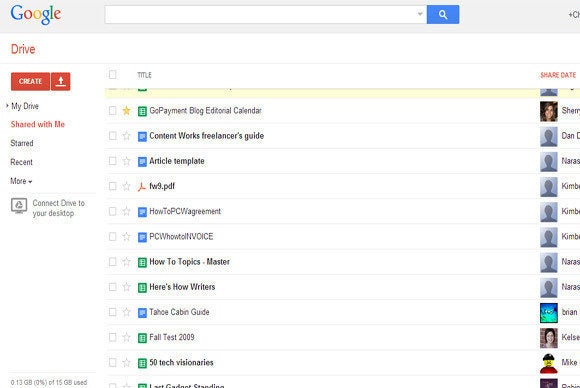The height and width of the screenshot is (388, 580).
Task: Click the blue search magnifier button
Action: click(443, 14)
